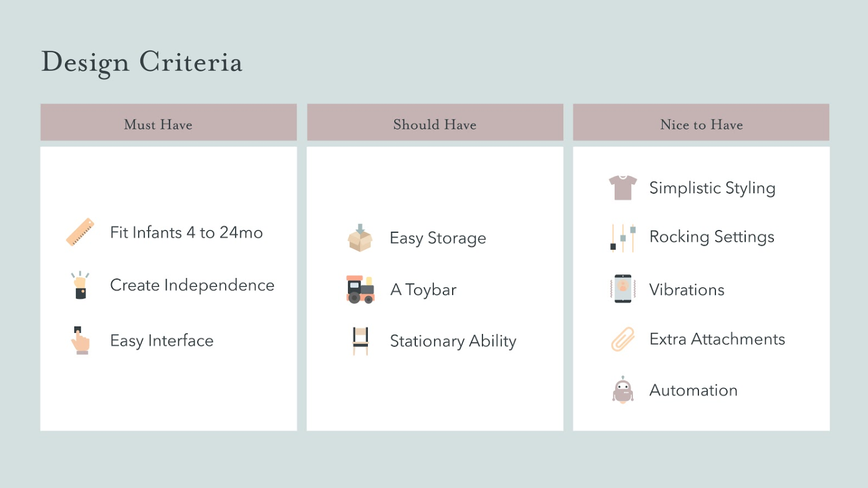Select the Fit Infants 4 to 24mo text
This screenshot has height=488, width=868.
click(x=187, y=233)
